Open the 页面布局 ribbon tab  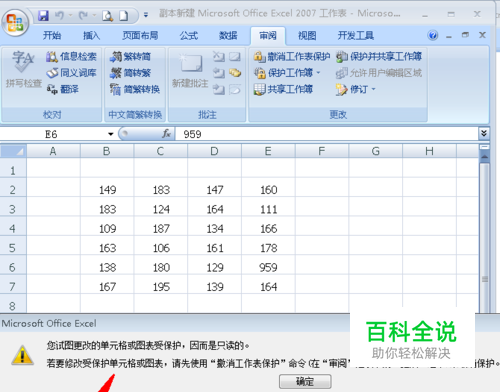[140, 35]
